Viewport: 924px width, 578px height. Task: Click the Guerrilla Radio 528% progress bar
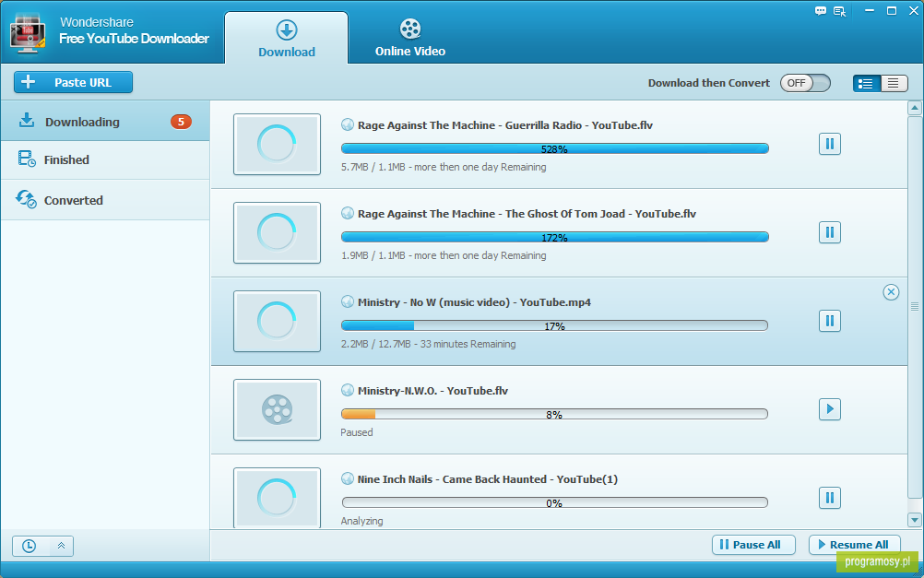(x=554, y=148)
